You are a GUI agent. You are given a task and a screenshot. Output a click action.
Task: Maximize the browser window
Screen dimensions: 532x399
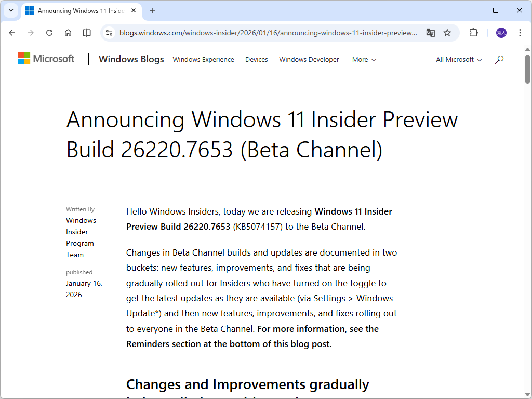pyautogui.click(x=495, y=10)
